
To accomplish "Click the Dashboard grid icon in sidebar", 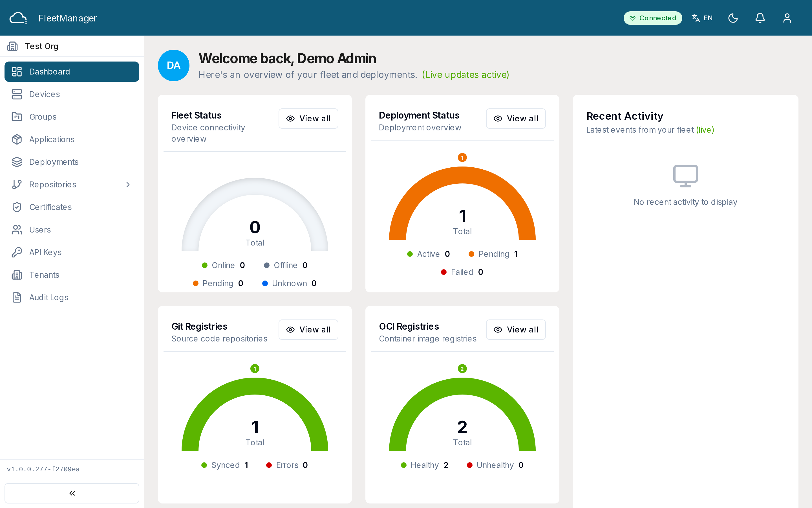I will click(17, 72).
